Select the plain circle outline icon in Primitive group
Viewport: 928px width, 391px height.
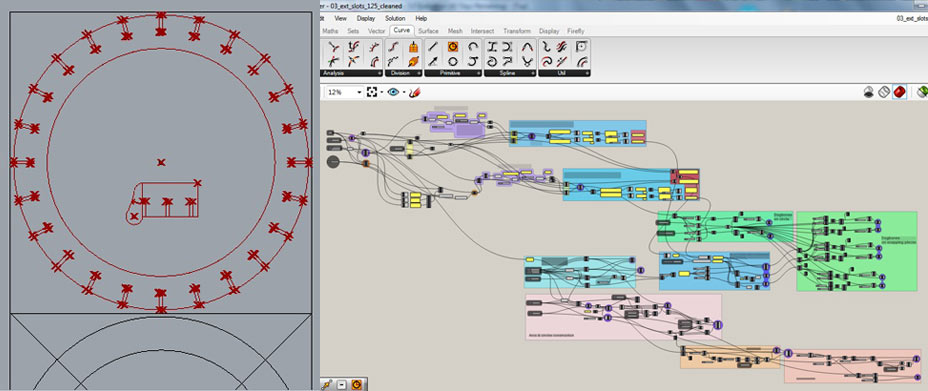tap(453, 61)
